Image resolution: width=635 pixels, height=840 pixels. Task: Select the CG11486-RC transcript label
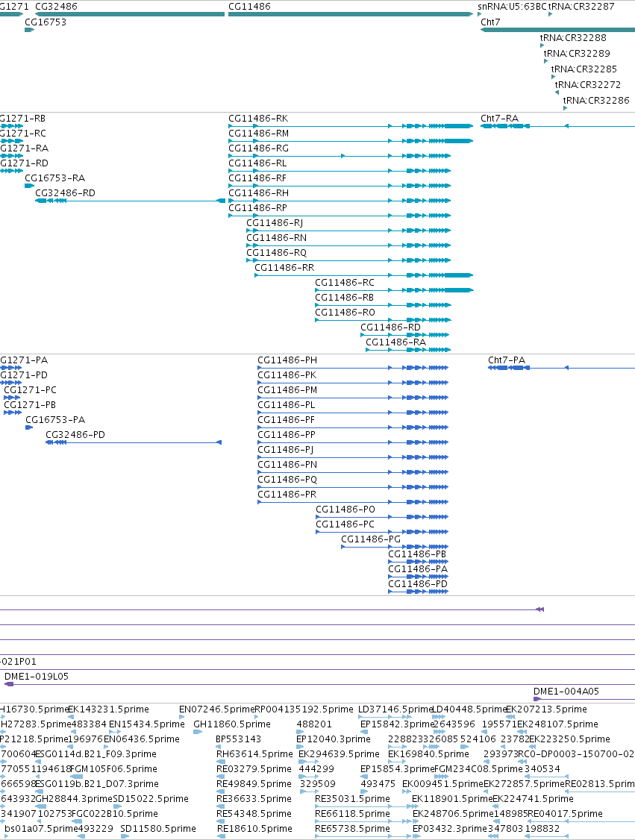click(x=345, y=283)
